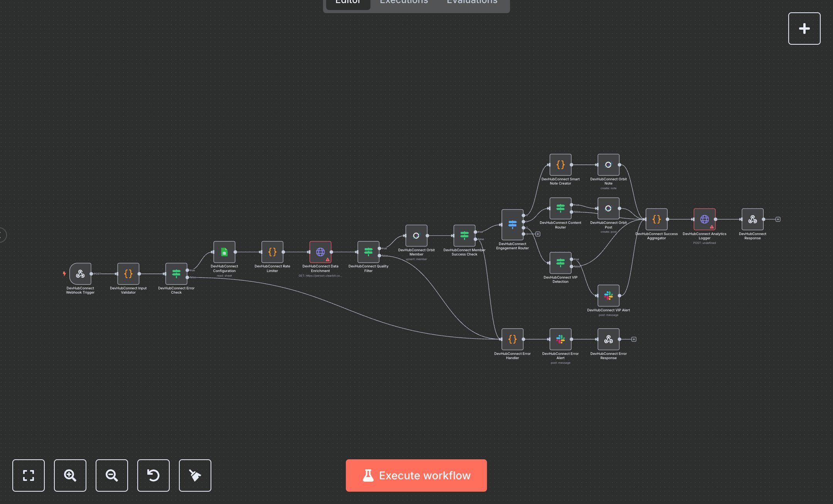Click the zoom in icon
Image resolution: width=833 pixels, height=504 pixels.
coord(70,475)
